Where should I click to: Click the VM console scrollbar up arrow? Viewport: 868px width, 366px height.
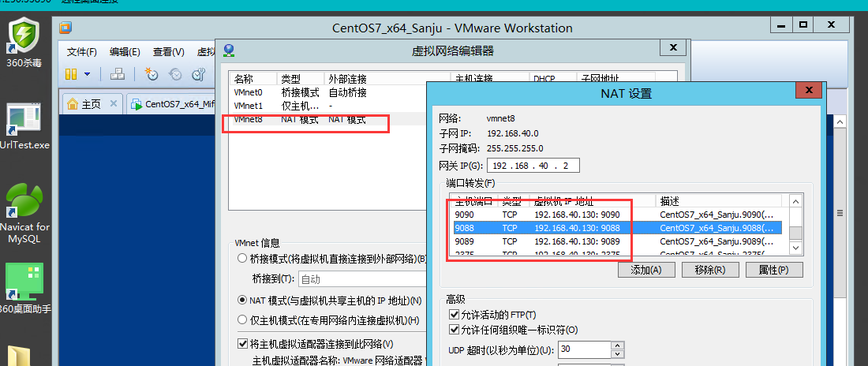click(x=840, y=121)
